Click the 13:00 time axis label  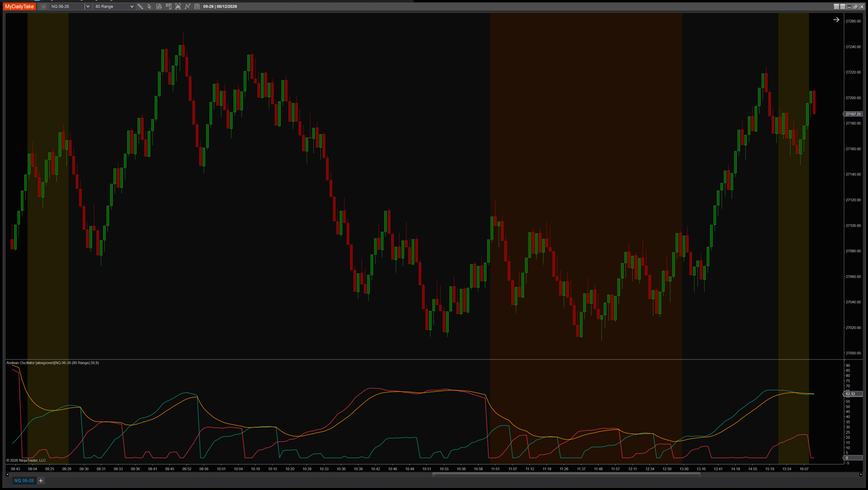point(684,469)
